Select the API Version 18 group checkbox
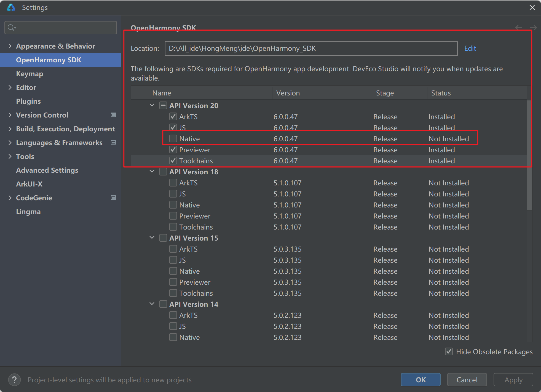Viewport: 541px width, 392px height. pyautogui.click(x=163, y=172)
